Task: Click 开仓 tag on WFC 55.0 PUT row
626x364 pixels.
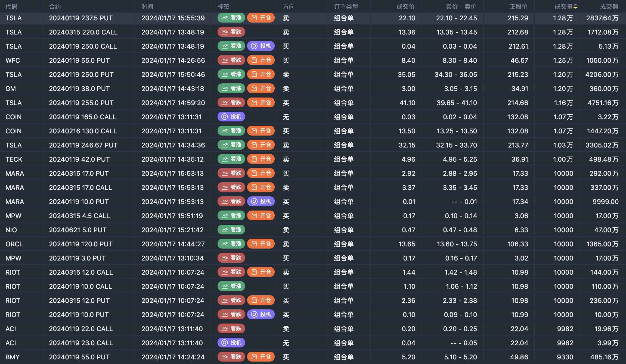Action: pos(261,60)
